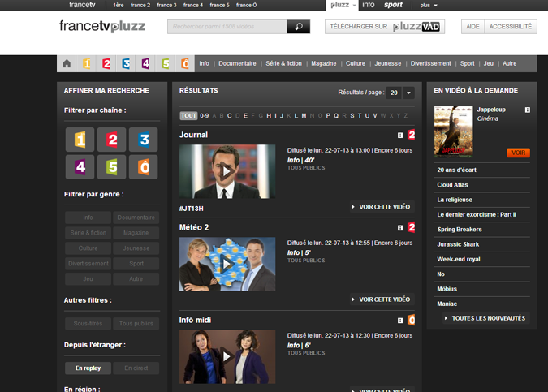Screen dimensions: 548x392
Task: Select France 3 channel icon in navigation bar
Action: 126,63
